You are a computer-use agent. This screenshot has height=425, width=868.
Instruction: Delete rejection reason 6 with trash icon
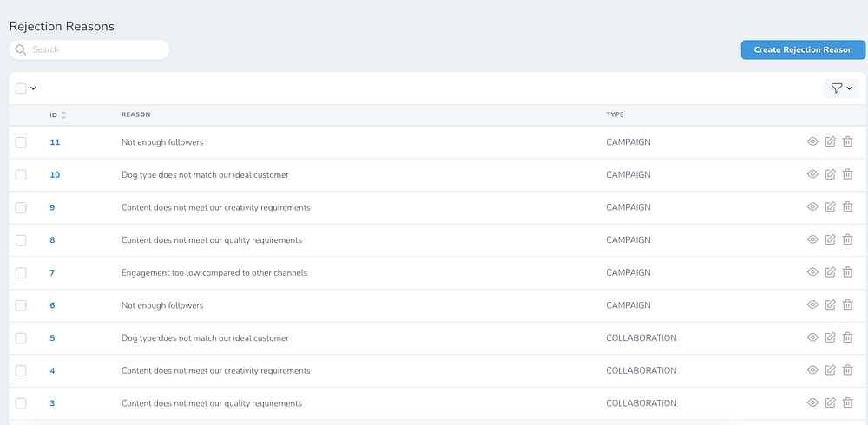(848, 305)
